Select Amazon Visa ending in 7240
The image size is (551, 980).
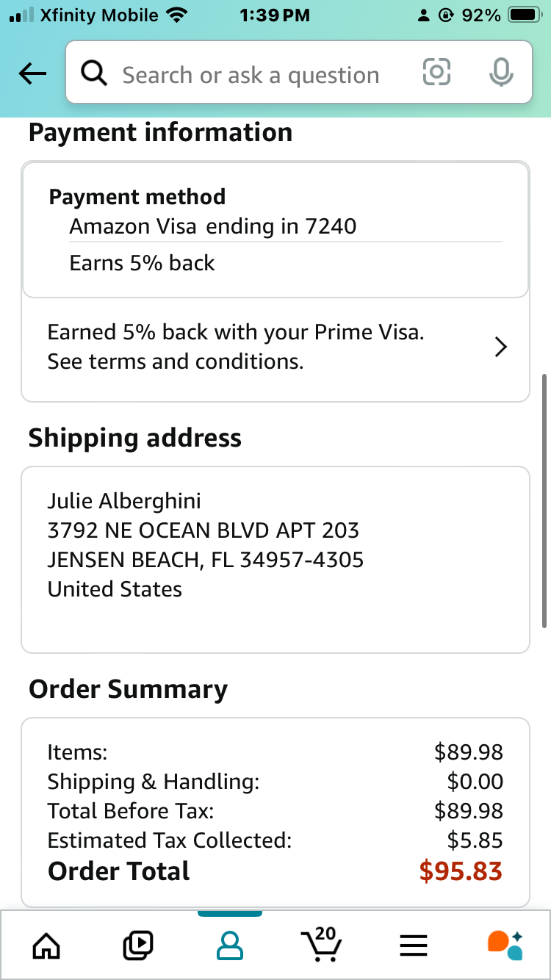pyautogui.click(x=213, y=226)
